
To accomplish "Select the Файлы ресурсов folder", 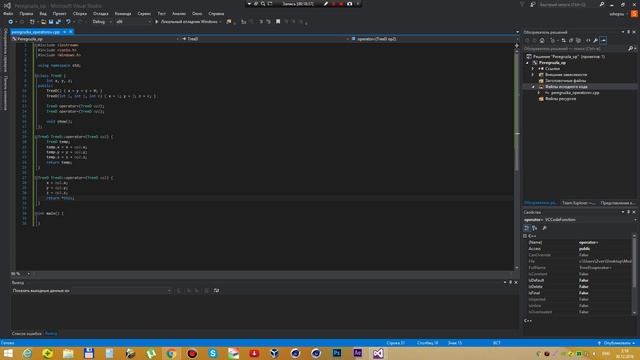I will click(560, 99).
